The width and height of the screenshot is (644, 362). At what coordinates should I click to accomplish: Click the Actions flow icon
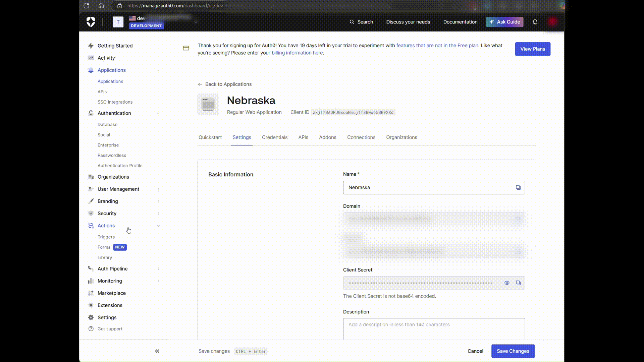click(91, 226)
